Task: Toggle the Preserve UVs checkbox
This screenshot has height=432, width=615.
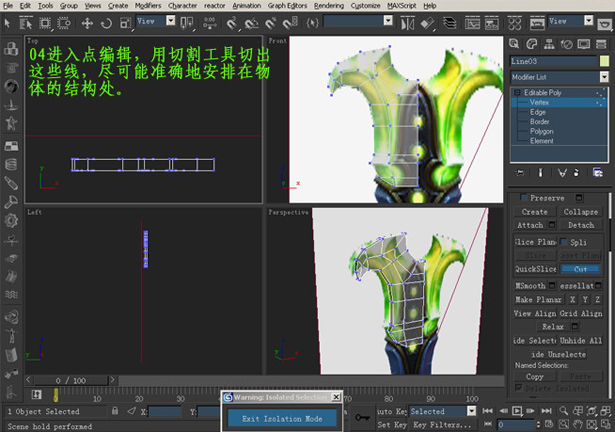Action: 524,198
